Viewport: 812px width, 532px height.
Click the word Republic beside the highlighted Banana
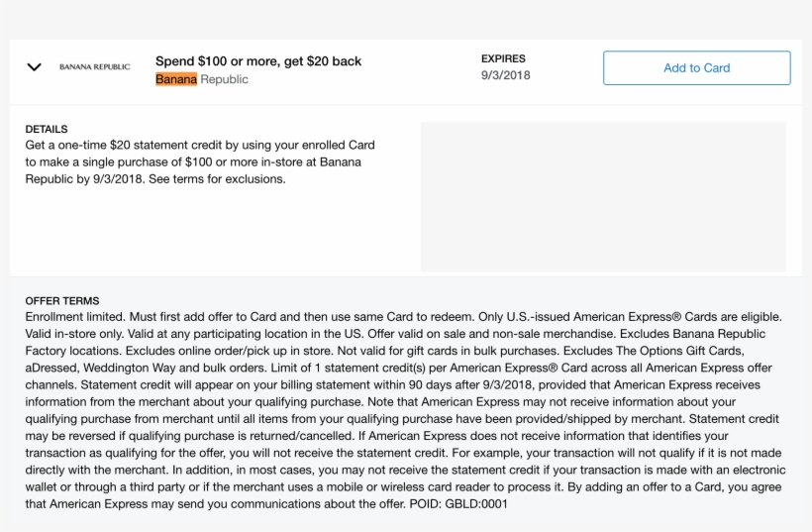tap(224, 79)
